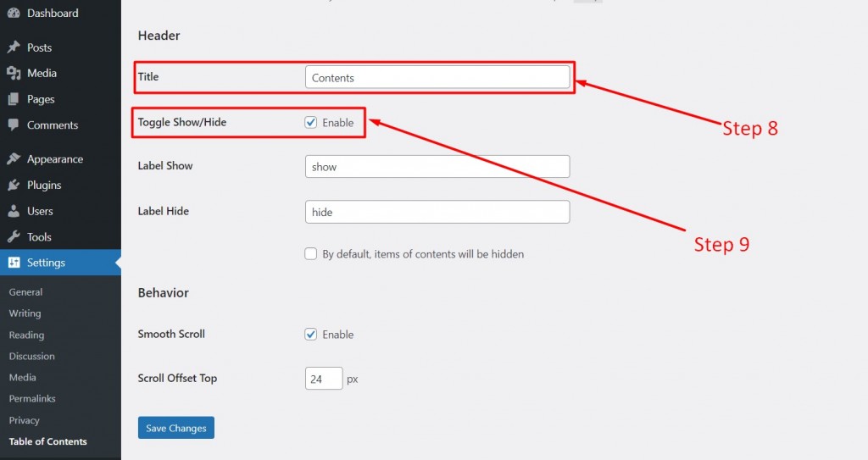
Task: Open Reading settings submenu
Action: click(26, 335)
